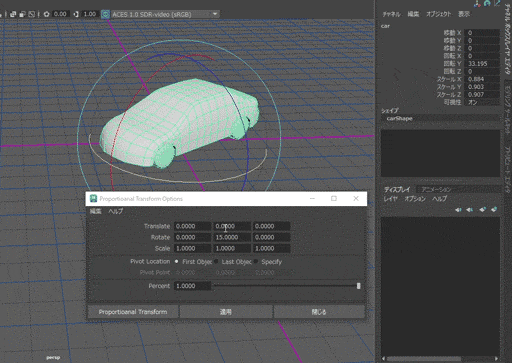Image resolution: width=512 pixels, height=363 pixels.
Task: Click the Translate X field
Action: click(192, 226)
